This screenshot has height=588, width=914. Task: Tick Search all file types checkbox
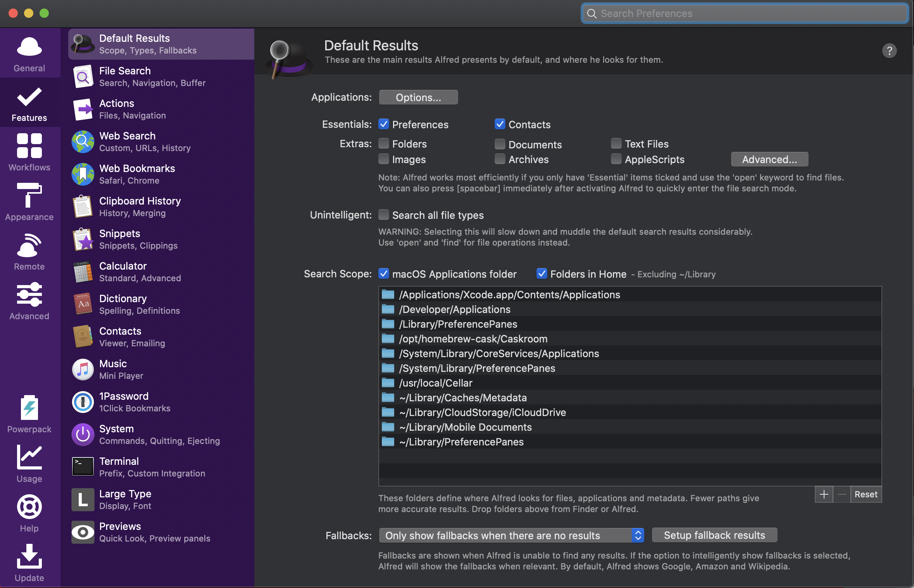[384, 215]
